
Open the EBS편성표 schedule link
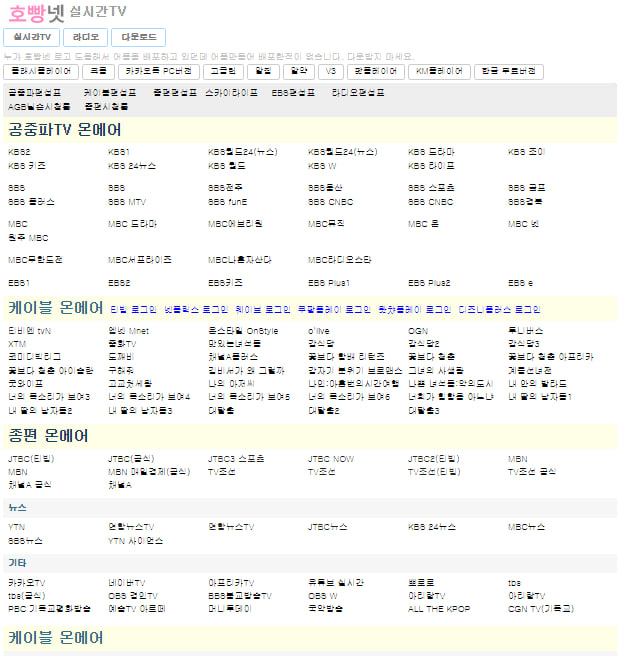(x=293, y=92)
